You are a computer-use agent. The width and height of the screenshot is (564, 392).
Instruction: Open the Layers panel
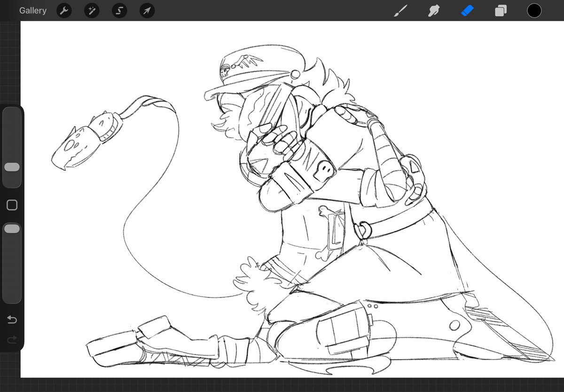pyautogui.click(x=501, y=10)
